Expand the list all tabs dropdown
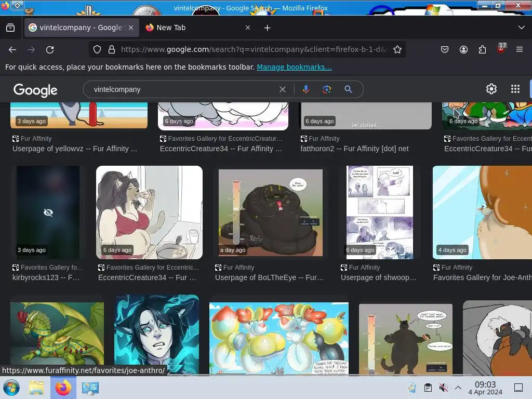 point(522,28)
